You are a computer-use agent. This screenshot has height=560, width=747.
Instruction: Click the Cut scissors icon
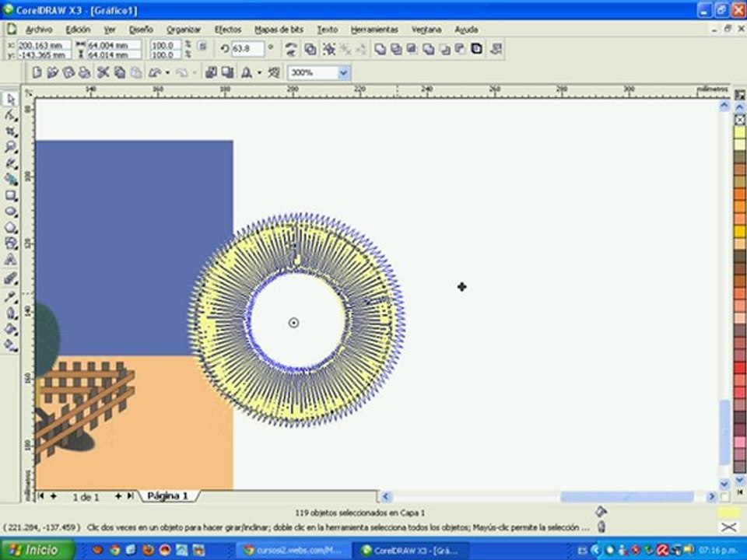click(103, 72)
